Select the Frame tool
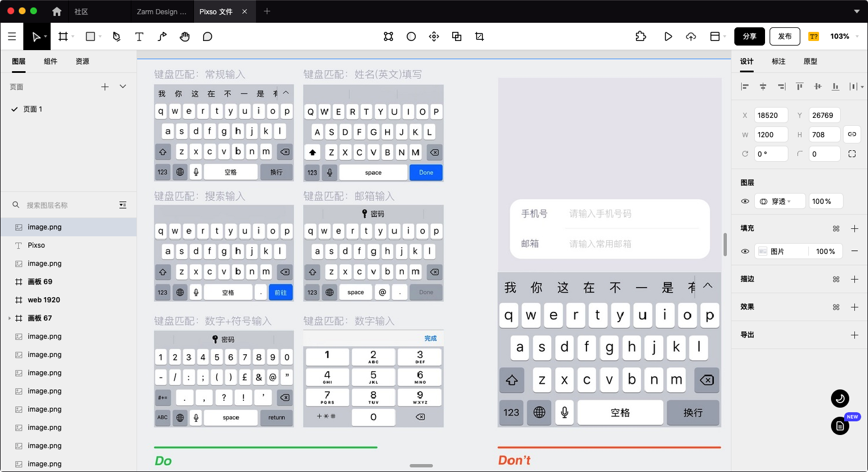868x472 pixels. coord(63,36)
